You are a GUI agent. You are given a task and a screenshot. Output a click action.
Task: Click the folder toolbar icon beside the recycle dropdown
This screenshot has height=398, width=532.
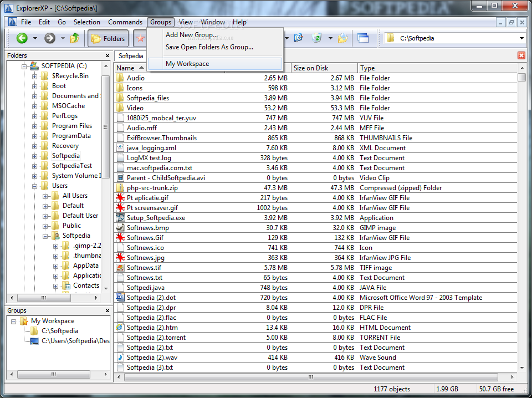342,38
